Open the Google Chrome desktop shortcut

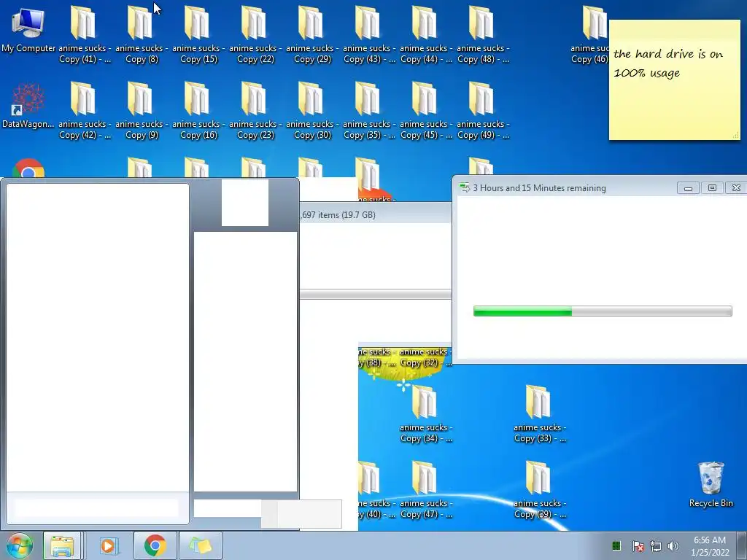(x=28, y=168)
